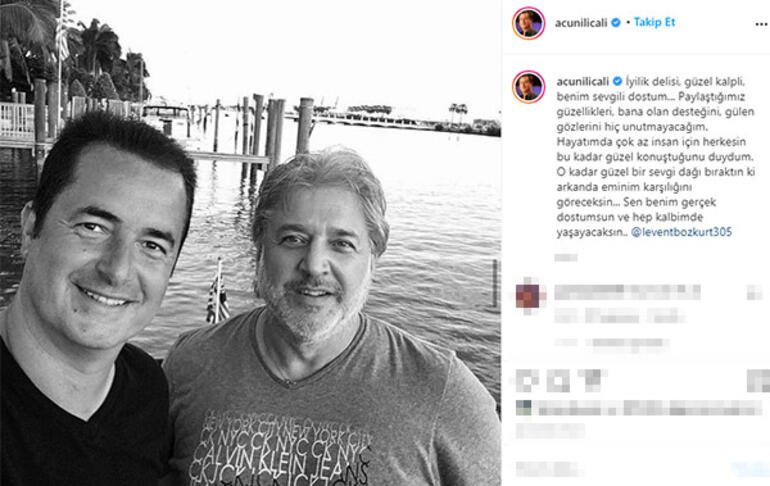Click the blue verified badge in the caption
The height and width of the screenshot is (486, 770).
coord(617,81)
